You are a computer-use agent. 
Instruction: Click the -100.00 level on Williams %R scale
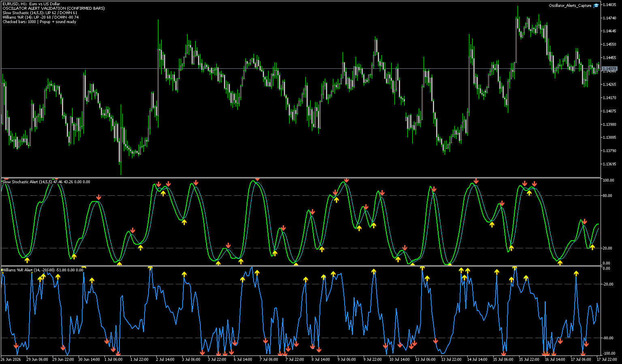(609, 353)
